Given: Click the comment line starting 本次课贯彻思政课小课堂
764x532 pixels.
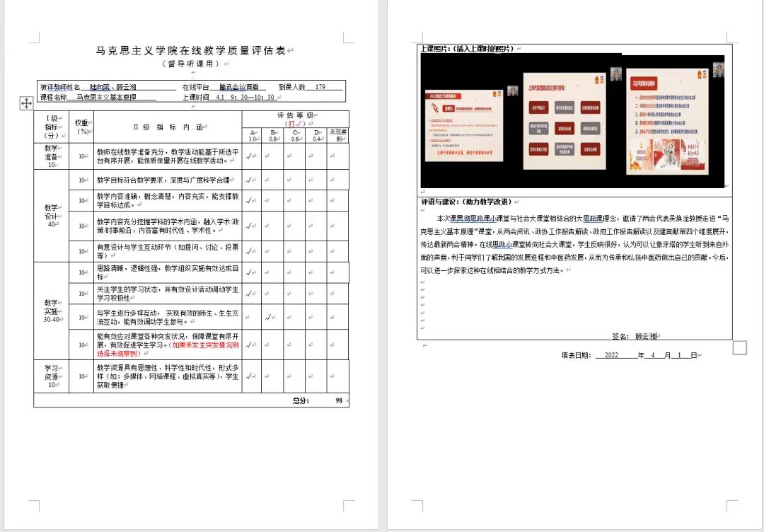Looking at the screenshot, I should (583, 219).
